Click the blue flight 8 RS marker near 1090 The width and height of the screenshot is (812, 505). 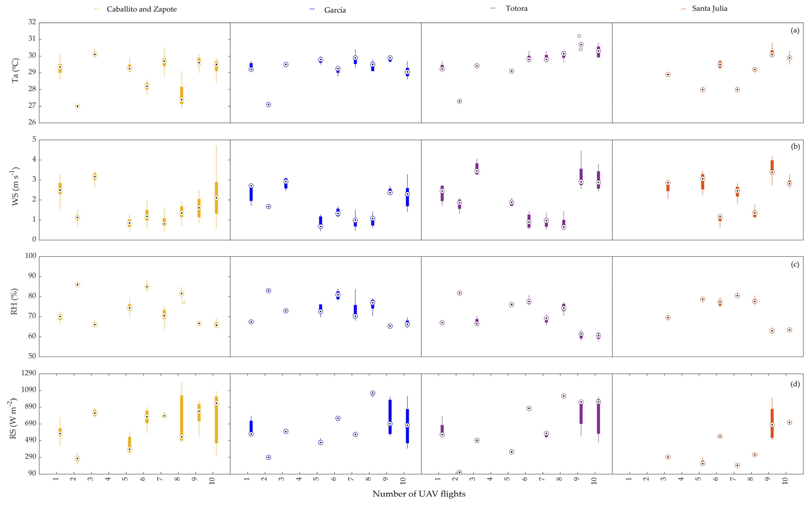click(x=373, y=393)
